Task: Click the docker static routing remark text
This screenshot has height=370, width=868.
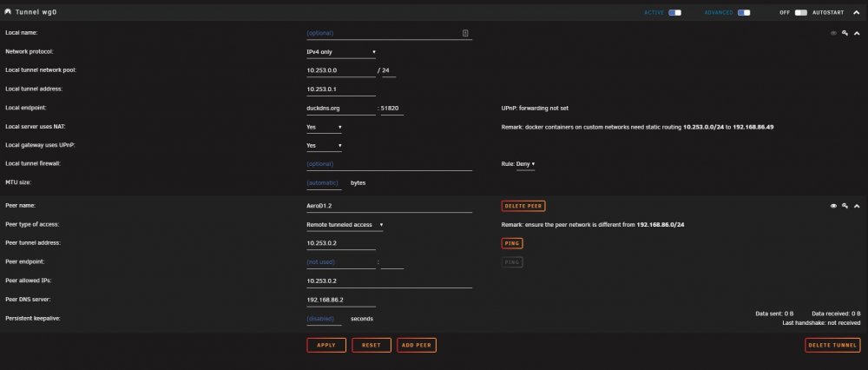Action: [x=637, y=128]
